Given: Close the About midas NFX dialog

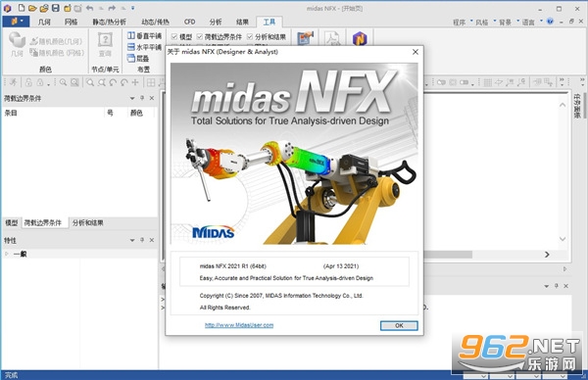Looking at the screenshot, I should pyautogui.click(x=416, y=52).
